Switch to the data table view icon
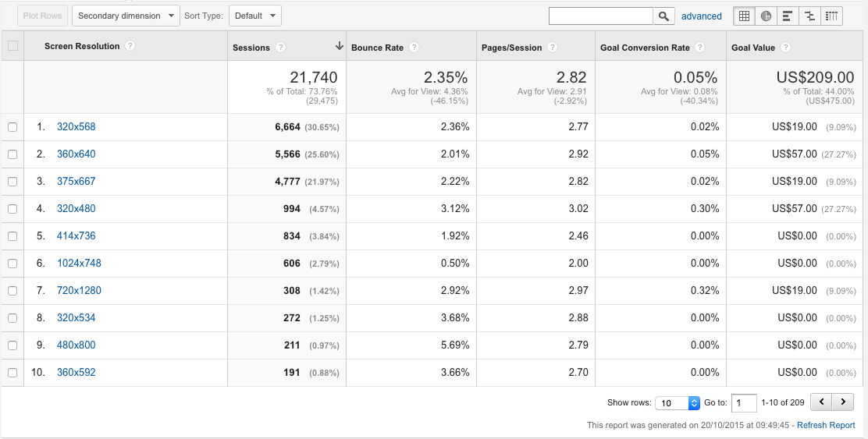The width and height of the screenshot is (868, 439). click(x=744, y=16)
